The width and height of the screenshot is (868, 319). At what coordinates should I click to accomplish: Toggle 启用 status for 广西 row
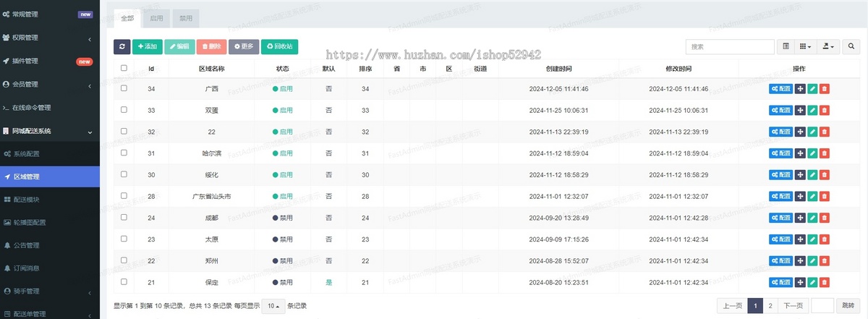[x=283, y=89]
